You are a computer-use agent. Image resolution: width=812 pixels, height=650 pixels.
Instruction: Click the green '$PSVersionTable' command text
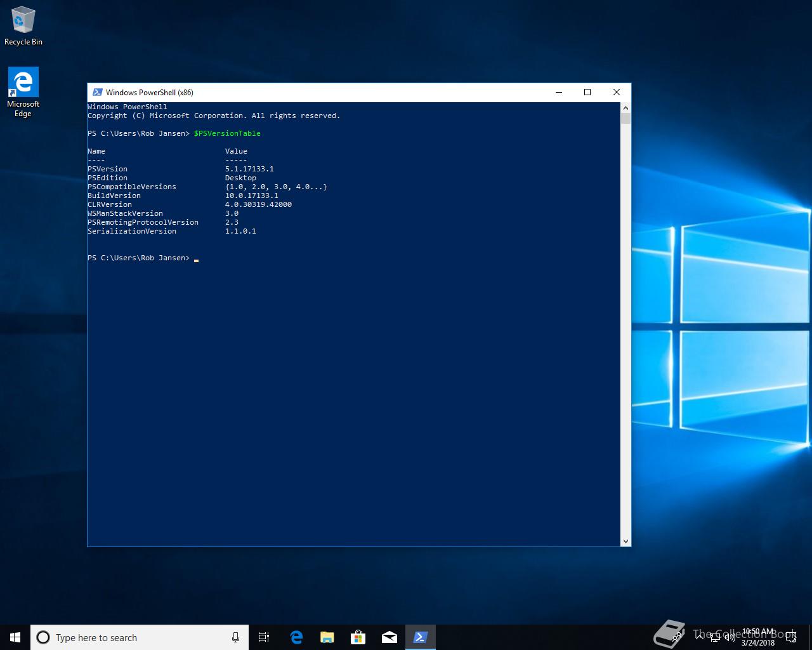227,133
